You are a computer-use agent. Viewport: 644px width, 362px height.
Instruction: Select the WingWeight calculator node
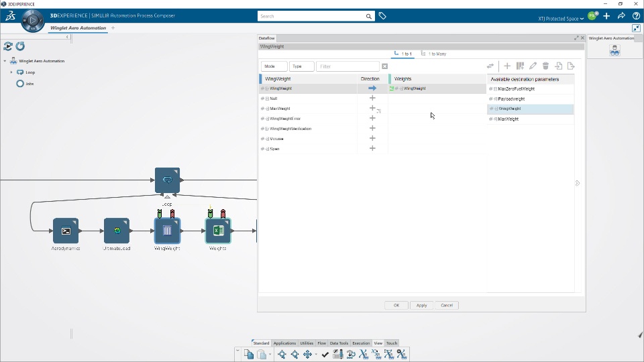click(167, 231)
